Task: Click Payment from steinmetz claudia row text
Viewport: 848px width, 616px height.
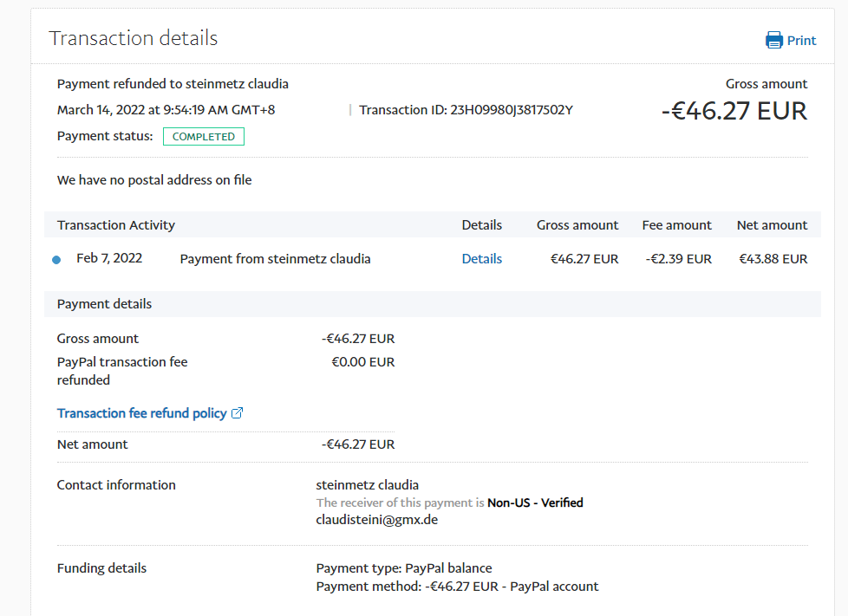Action: tap(275, 259)
